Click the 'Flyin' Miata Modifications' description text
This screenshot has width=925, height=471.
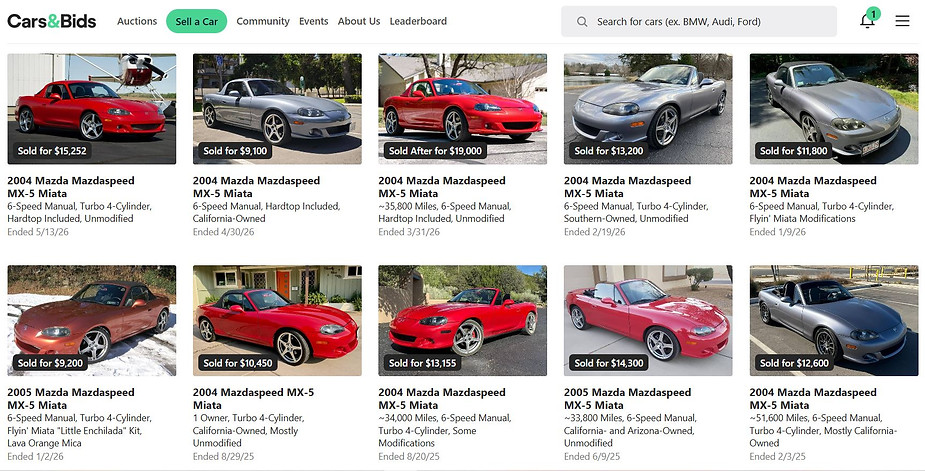tap(802, 218)
